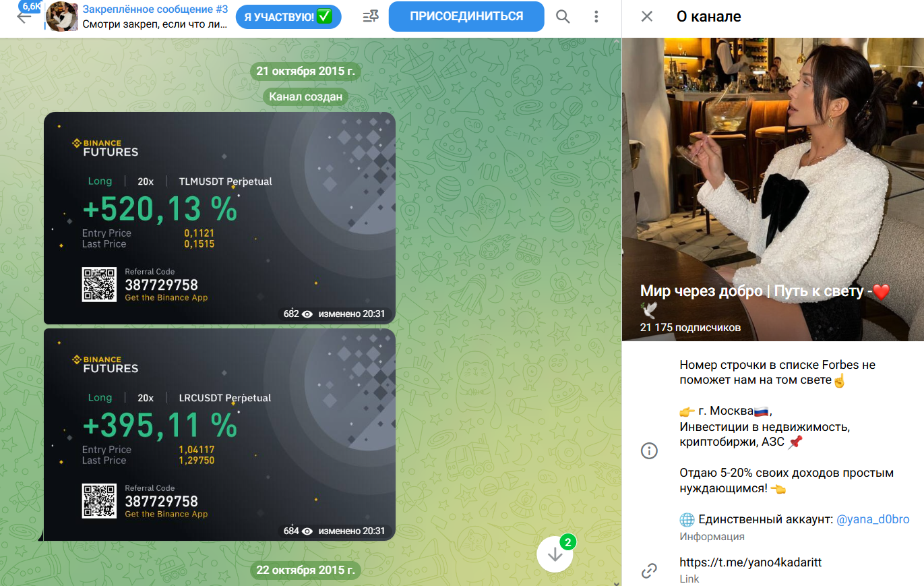The image size is (924, 586).
Task: Click the eye views icon next to 684
Action: [x=307, y=531]
